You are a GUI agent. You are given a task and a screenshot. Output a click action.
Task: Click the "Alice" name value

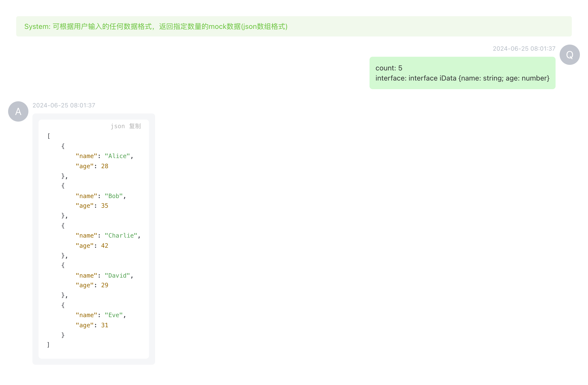pos(117,156)
